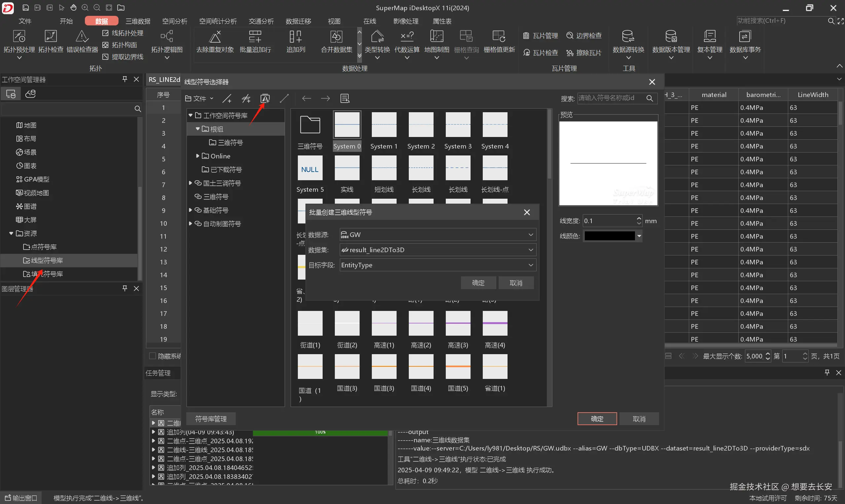Viewport: 845px width, 504px height.
Task: Switch to the 开始 ribbon tab
Action: coord(66,21)
